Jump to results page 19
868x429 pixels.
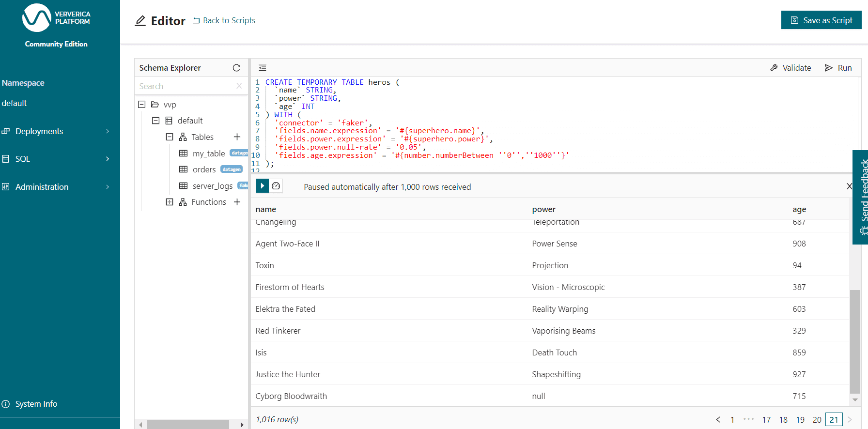800,420
